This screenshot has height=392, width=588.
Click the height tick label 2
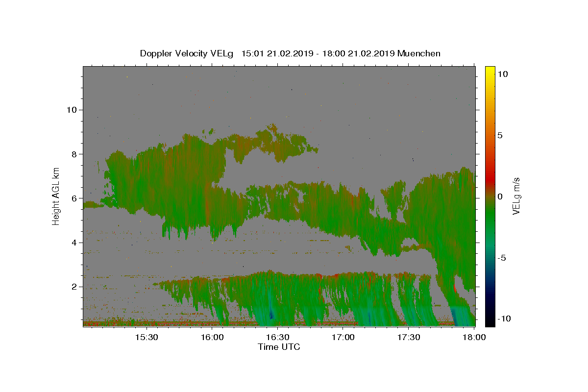pyautogui.click(x=74, y=287)
